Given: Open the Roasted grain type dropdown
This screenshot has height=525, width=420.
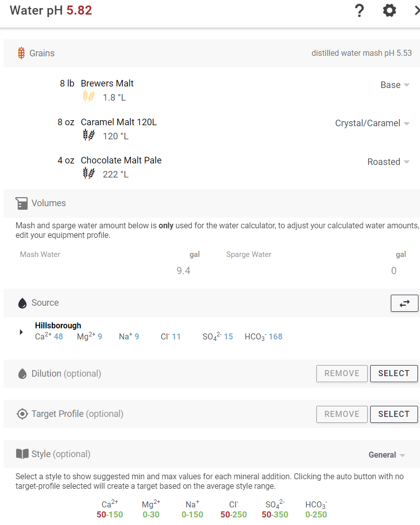Looking at the screenshot, I should [388, 162].
